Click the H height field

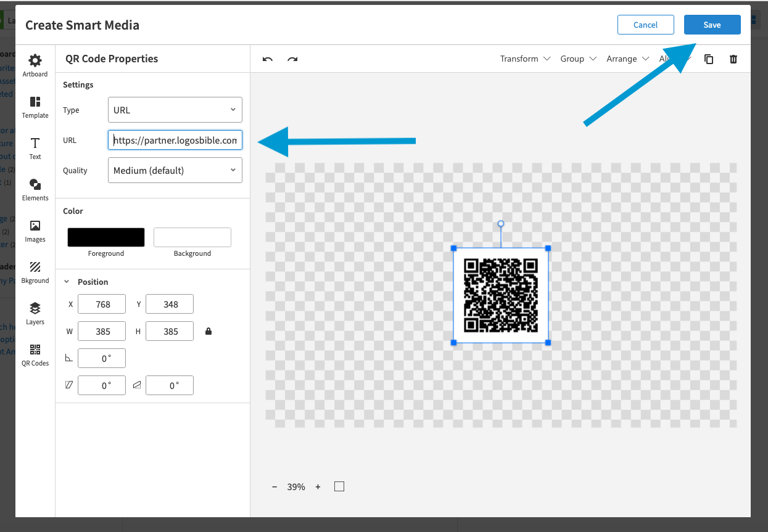[170, 331]
